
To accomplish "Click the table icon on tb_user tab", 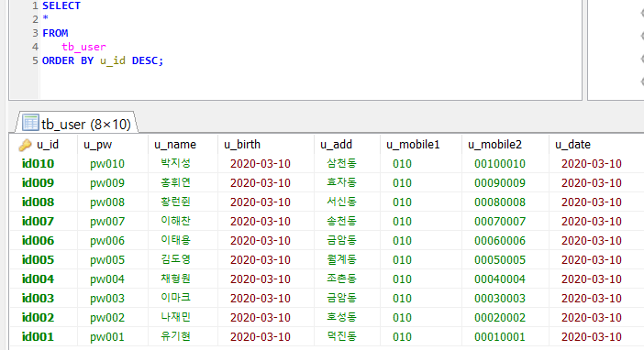I will [30, 123].
